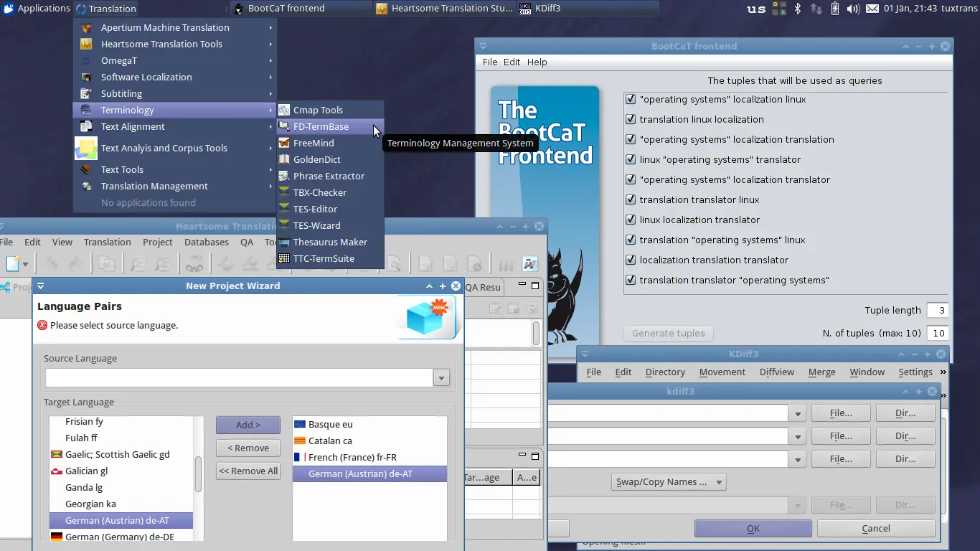Image resolution: width=980 pixels, height=551 pixels.
Task: Open the Directory menu in KDiff3
Action: pos(665,372)
